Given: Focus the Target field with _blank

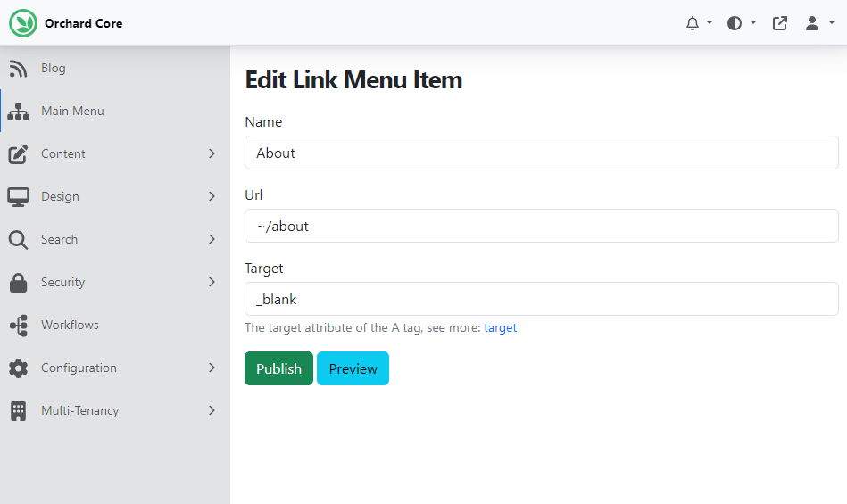Looking at the screenshot, I should click(x=541, y=299).
